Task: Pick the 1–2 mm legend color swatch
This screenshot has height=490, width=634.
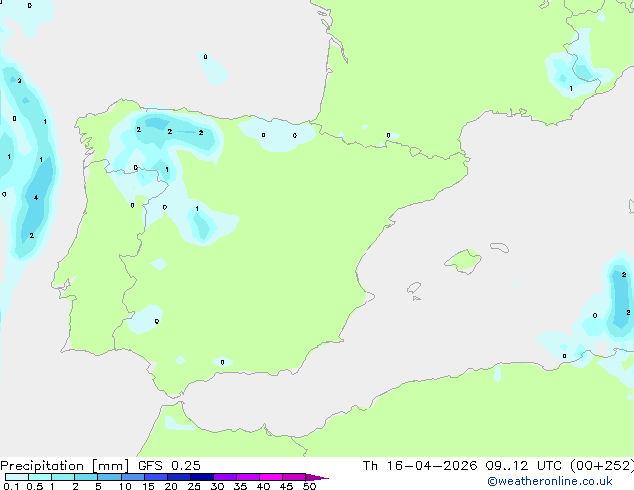Action: coord(63,477)
